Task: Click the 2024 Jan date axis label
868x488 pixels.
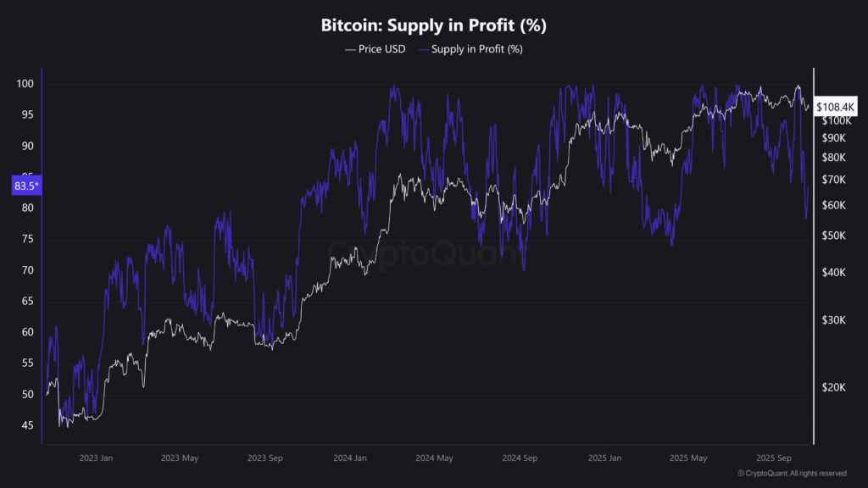Action: [x=349, y=458]
